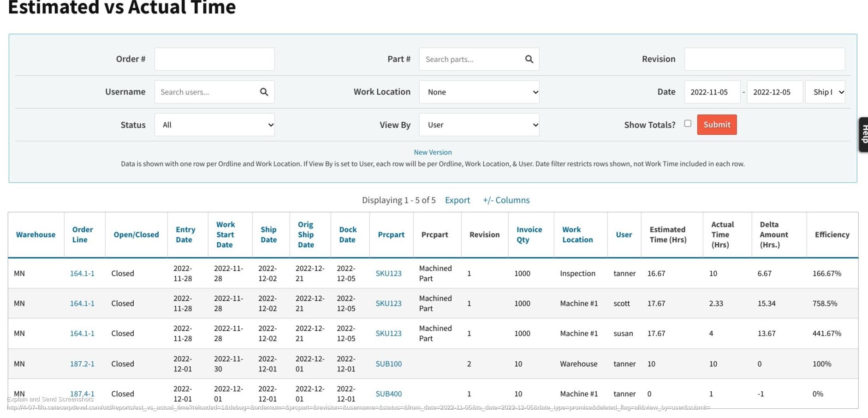The height and width of the screenshot is (418, 868).
Task: Click the Revision input field
Action: 765,59
